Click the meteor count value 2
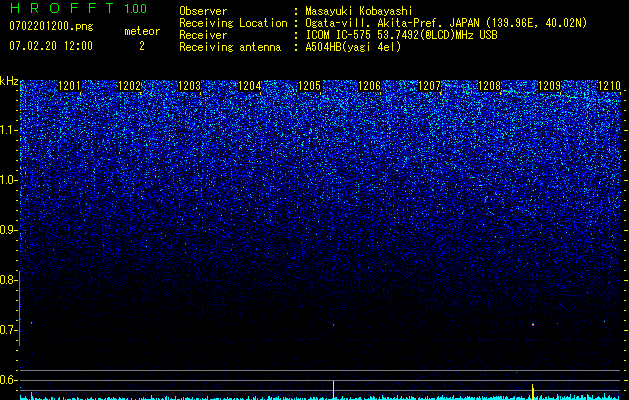The width and height of the screenshot is (629, 400). [x=142, y=46]
